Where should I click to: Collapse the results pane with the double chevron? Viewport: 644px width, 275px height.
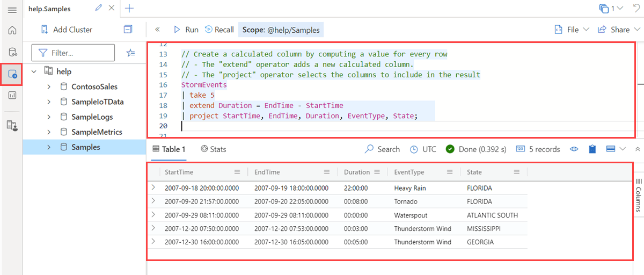click(x=638, y=149)
